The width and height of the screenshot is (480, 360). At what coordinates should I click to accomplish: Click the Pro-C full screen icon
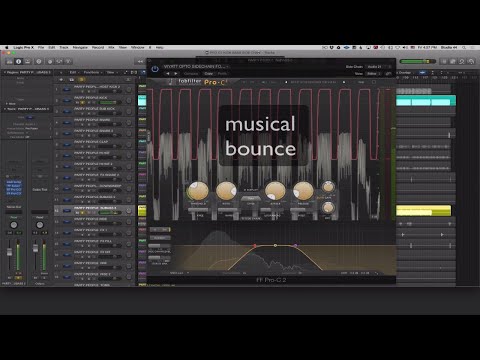(374, 82)
